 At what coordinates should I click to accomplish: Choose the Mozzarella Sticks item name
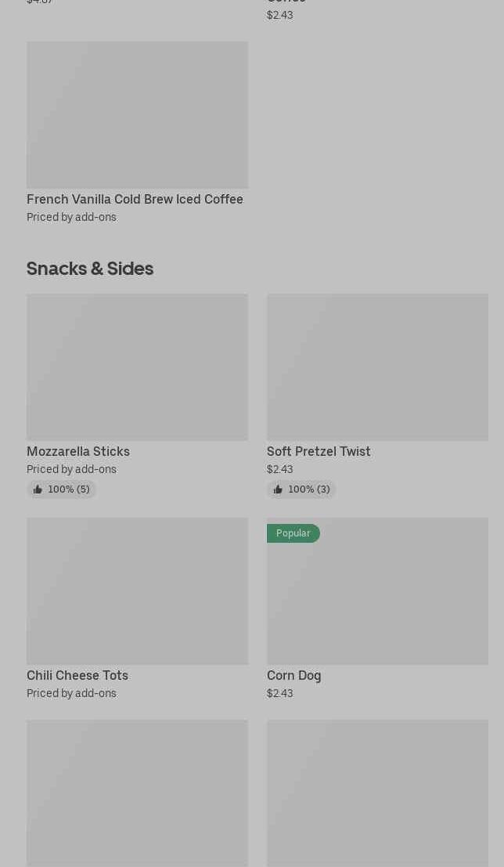click(78, 452)
